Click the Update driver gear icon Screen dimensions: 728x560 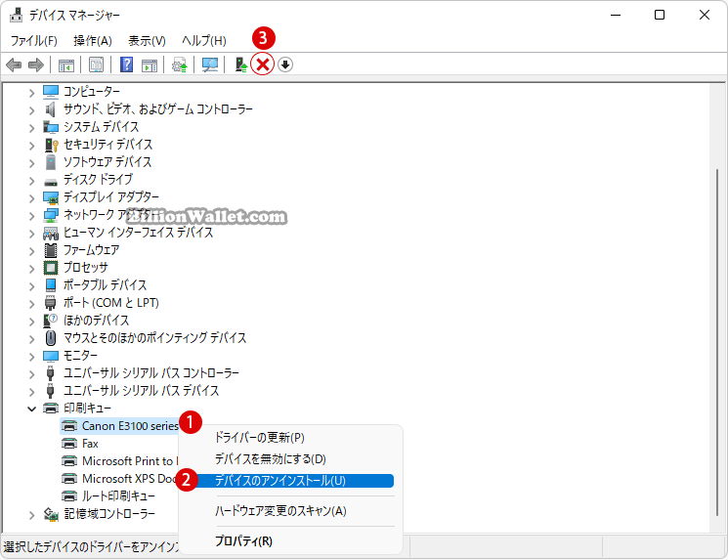pyautogui.click(x=180, y=65)
